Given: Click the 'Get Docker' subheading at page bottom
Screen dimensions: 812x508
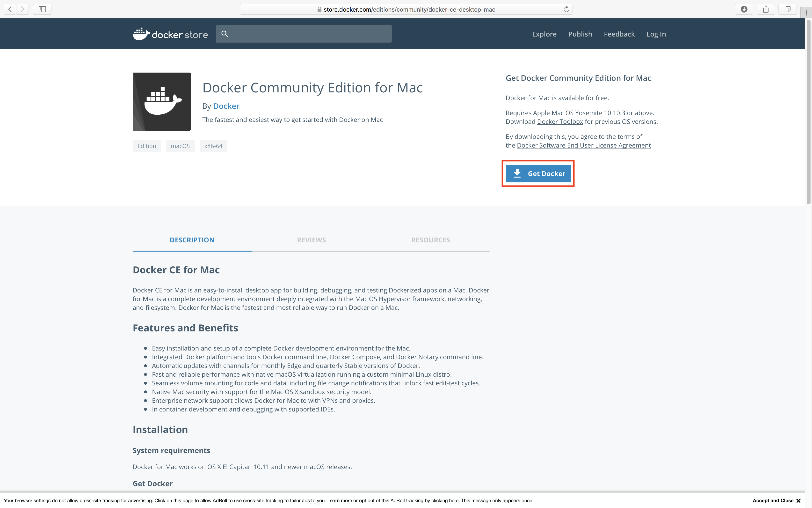Looking at the screenshot, I should 153,484.
